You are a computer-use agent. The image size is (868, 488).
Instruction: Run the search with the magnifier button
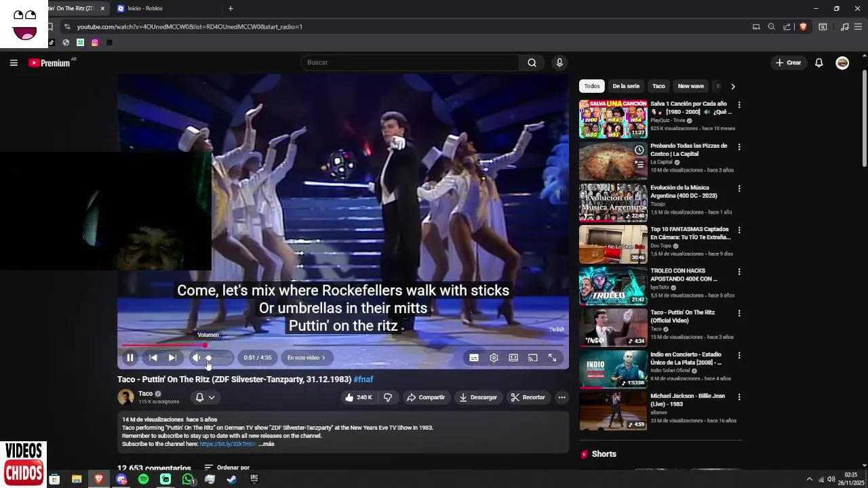pyautogui.click(x=532, y=62)
